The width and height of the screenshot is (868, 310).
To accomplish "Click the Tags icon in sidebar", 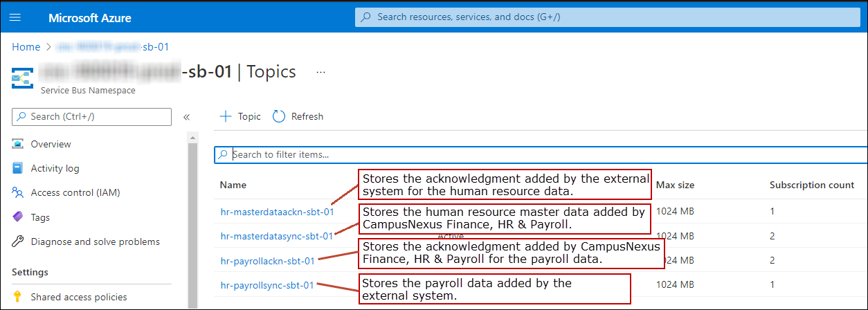I will click(x=18, y=217).
